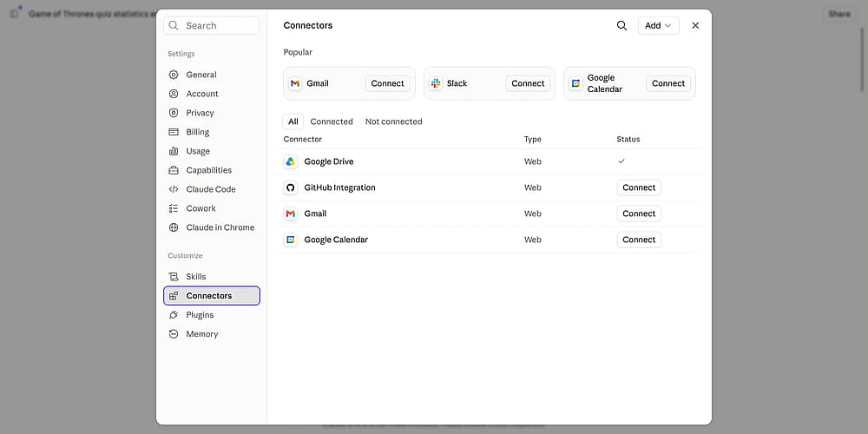
Task: Click Google Calendar icon in Popular card
Action: 575,83
